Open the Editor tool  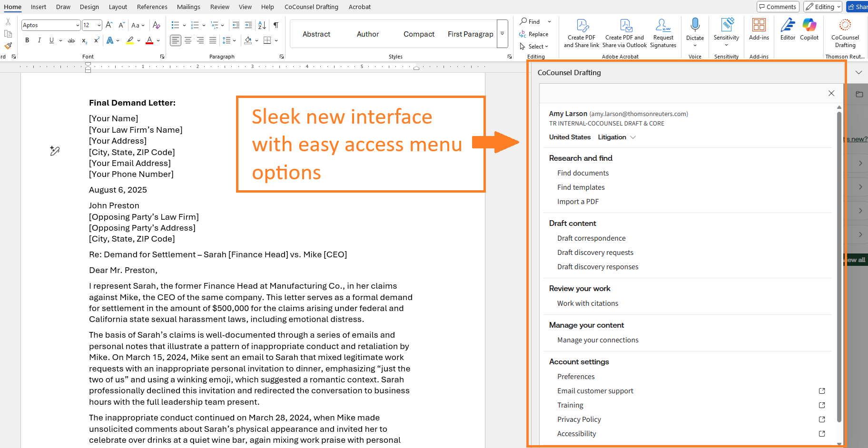tap(788, 29)
